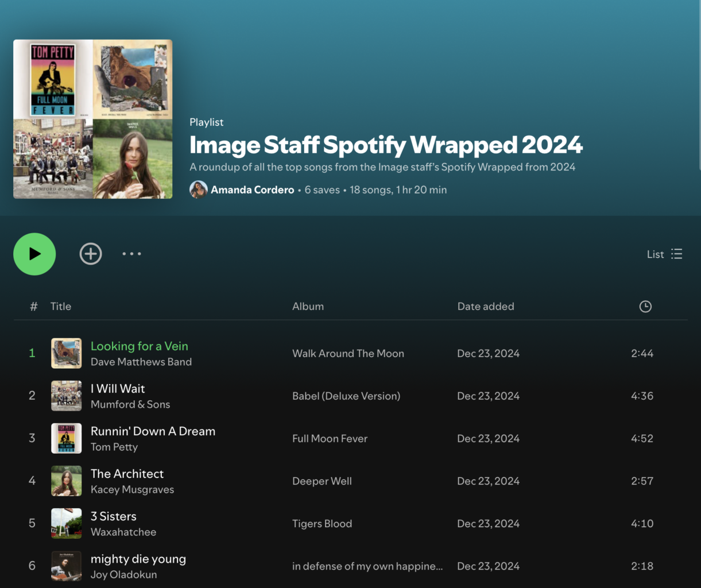701x588 pixels.
Task: Sort tracks by the Date added column
Action: [x=485, y=306]
